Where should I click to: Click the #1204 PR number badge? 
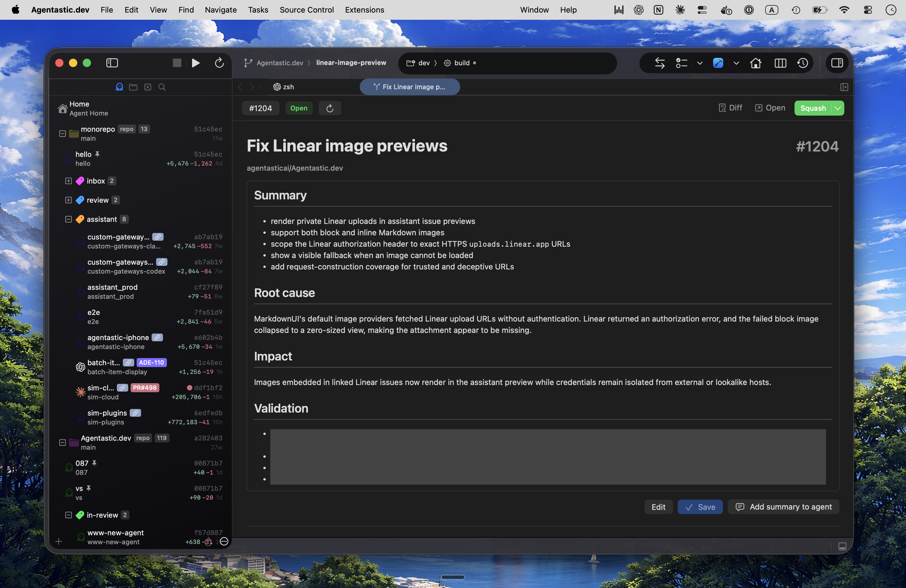[260, 108]
